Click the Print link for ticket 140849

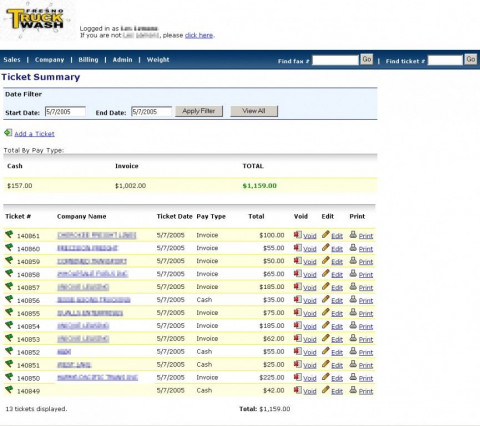pyautogui.click(x=366, y=391)
